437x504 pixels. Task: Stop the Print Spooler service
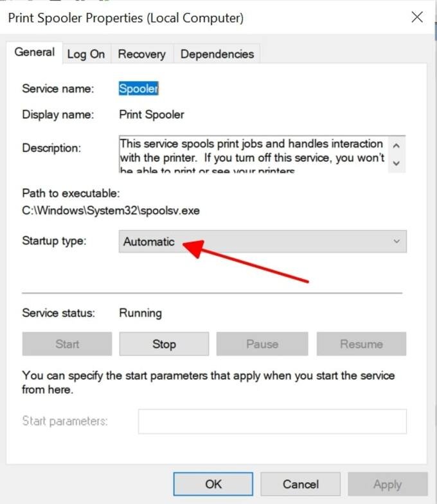pyautogui.click(x=164, y=344)
